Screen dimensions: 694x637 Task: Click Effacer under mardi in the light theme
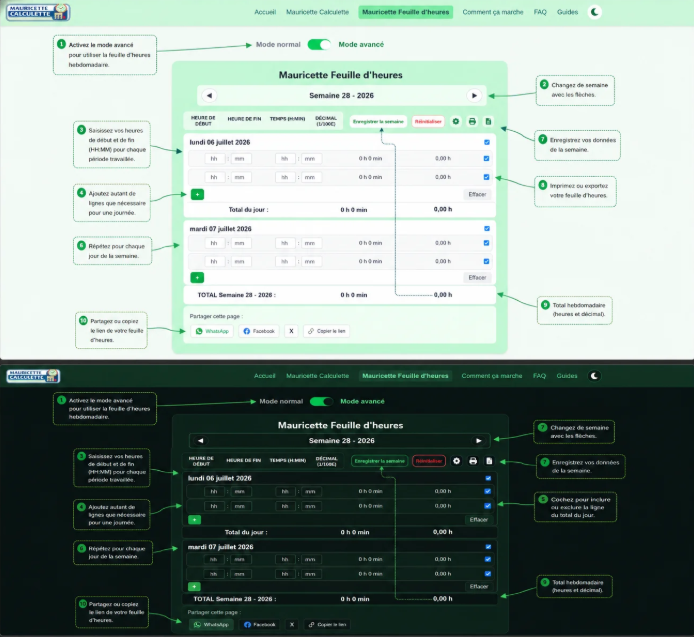click(477, 278)
